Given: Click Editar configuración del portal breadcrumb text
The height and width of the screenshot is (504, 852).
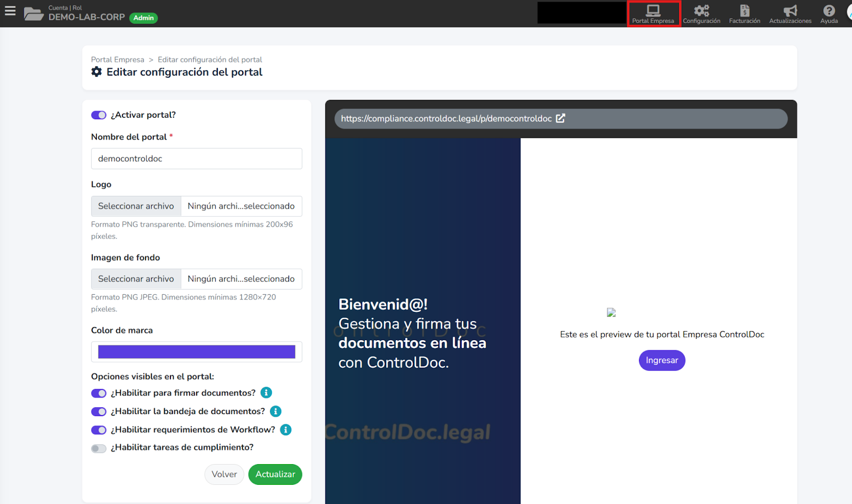Looking at the screenshot, I should click(x=210, y=60).
